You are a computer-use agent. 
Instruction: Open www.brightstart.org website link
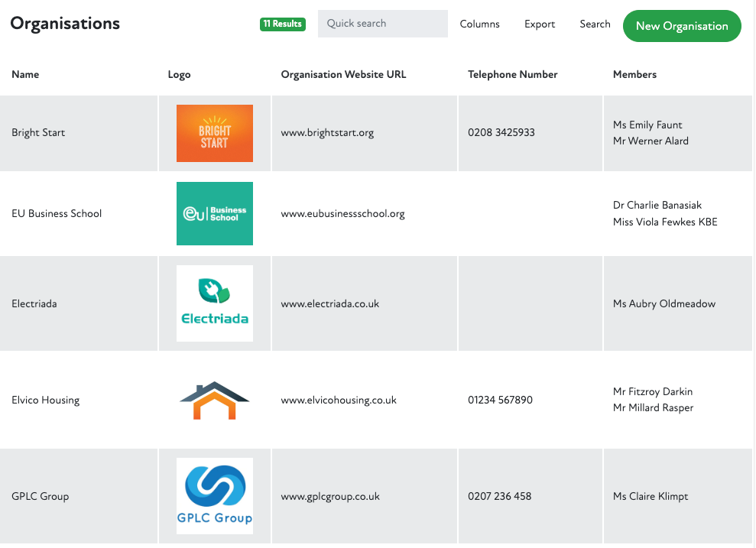[327, 133]
